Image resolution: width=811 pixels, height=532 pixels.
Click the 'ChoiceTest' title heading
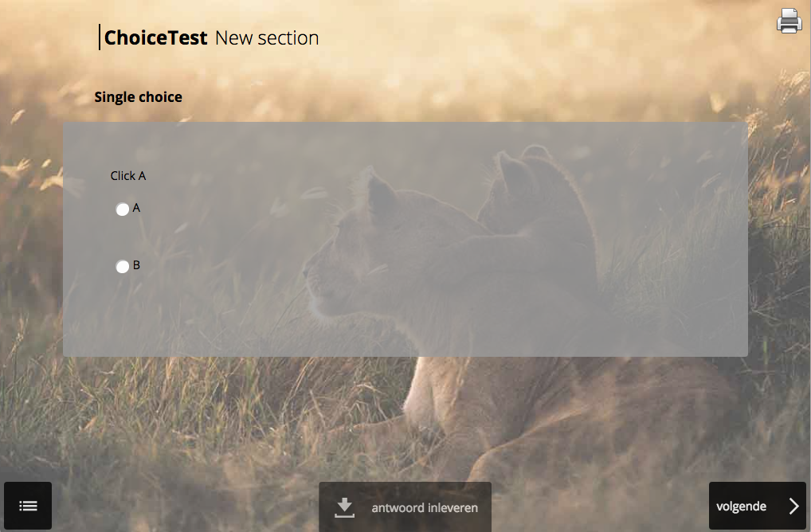point(156,37)
